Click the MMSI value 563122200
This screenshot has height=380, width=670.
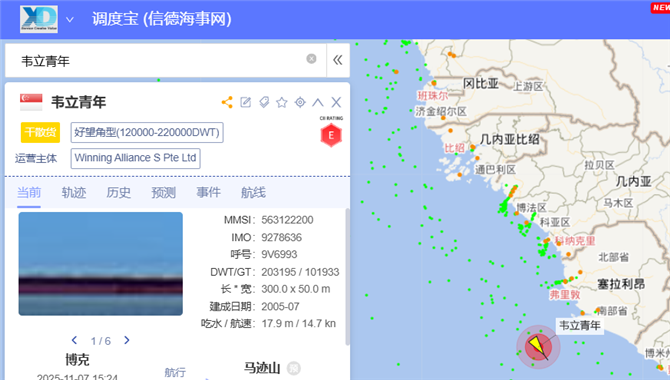[287, 220]
